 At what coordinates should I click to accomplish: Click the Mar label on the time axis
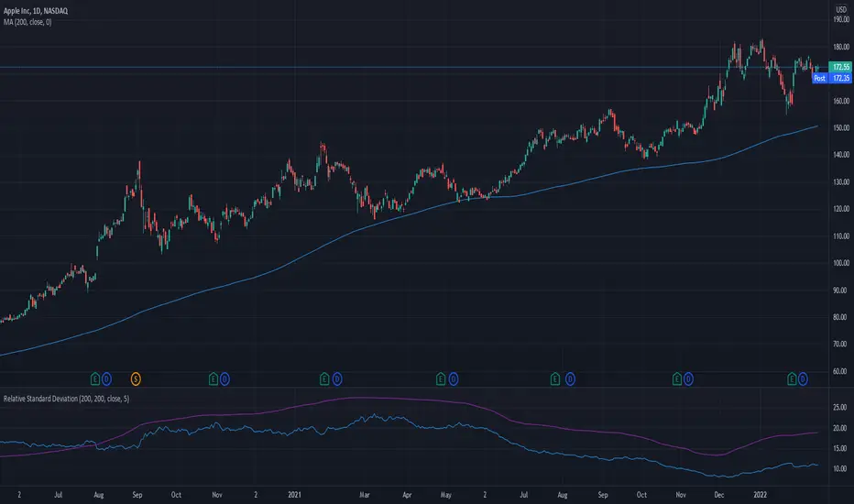point(365,495)
